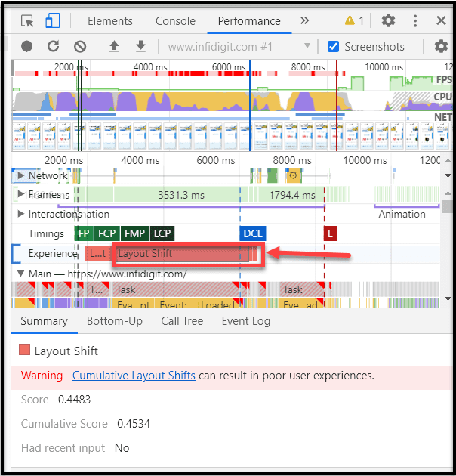
Task: Click the Score value 0.4483
Action: 74,400
